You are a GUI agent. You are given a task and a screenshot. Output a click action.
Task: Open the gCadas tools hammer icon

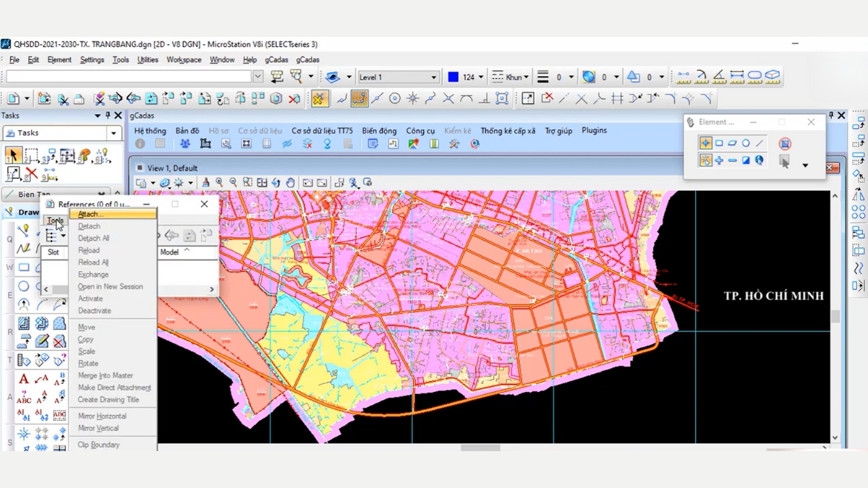pyautogui.click(x=454, y=144)
